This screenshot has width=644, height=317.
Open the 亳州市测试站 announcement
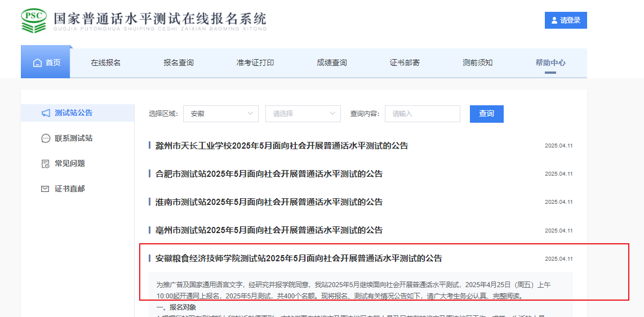point(269,230)
